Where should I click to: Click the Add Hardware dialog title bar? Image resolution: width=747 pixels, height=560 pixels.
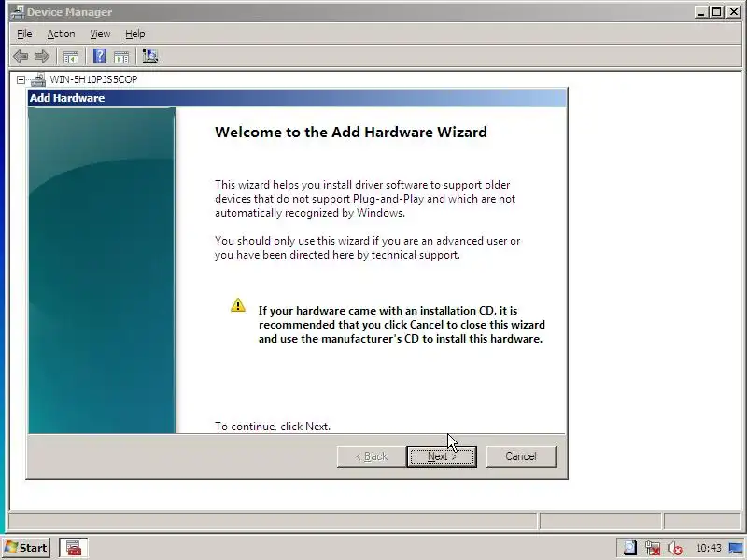pos(297,98)
